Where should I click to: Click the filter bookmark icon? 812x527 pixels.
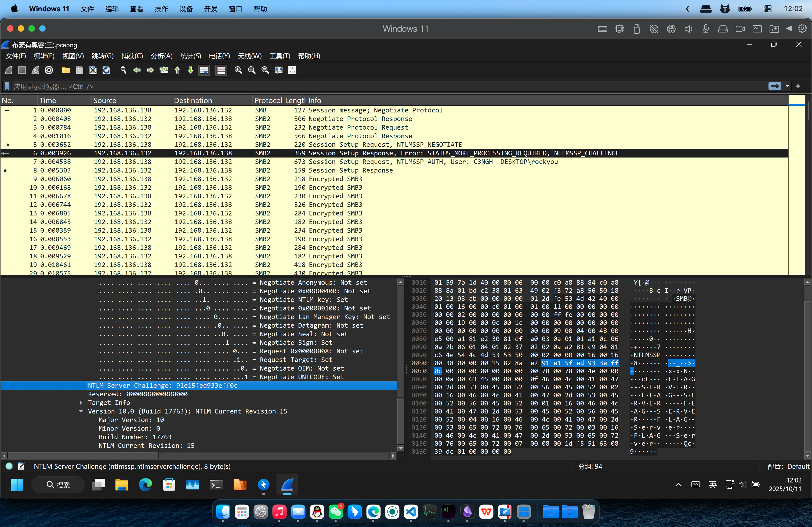[x=7, y=86]
